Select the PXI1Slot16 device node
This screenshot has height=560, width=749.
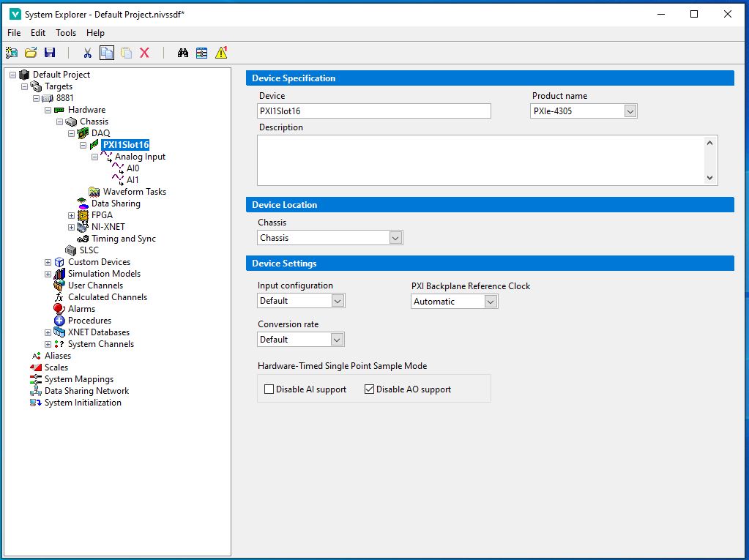click(x=126, y=145)
